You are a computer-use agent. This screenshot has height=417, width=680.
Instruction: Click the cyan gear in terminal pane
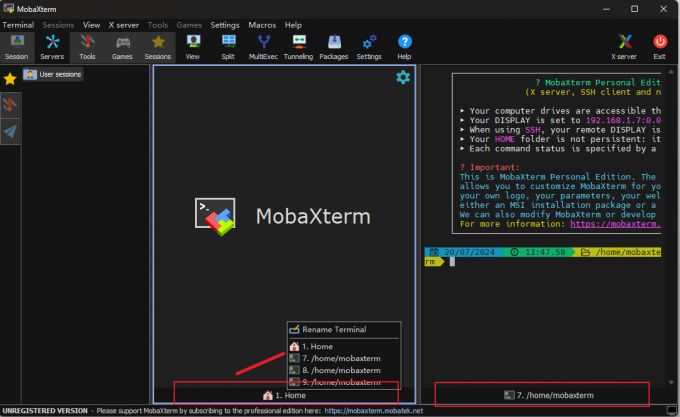click(403, 77)
